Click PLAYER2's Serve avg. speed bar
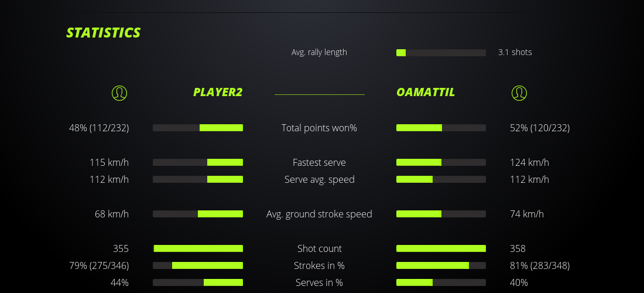Image resolution: width=644 pixels, height=293 pixels. click(198, 179)
